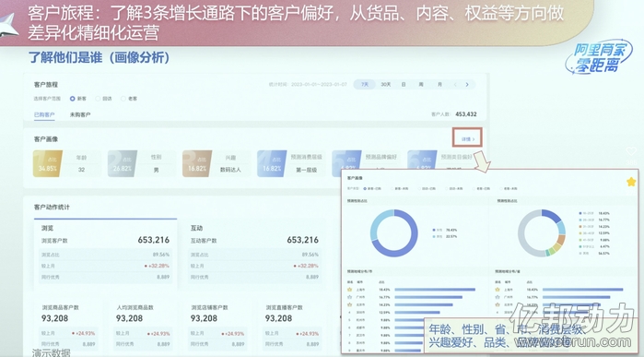Choose the 30天 time range option

click(386, 85)
